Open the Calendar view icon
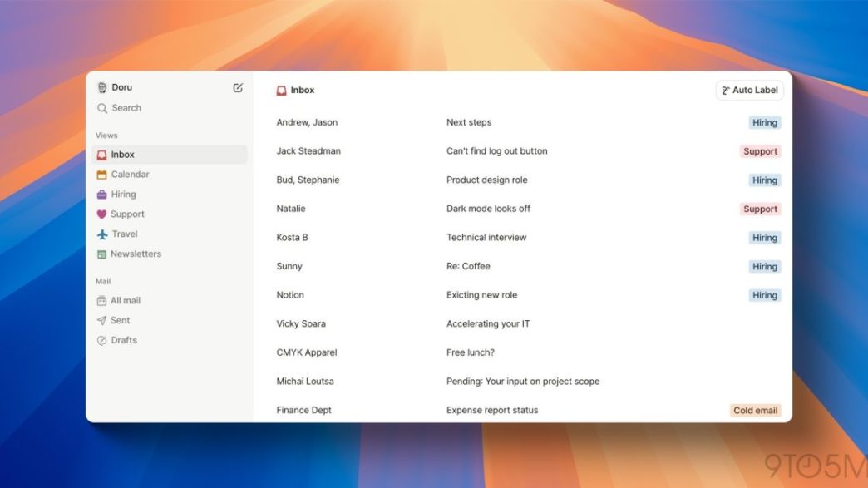 [x=101, y=175]
